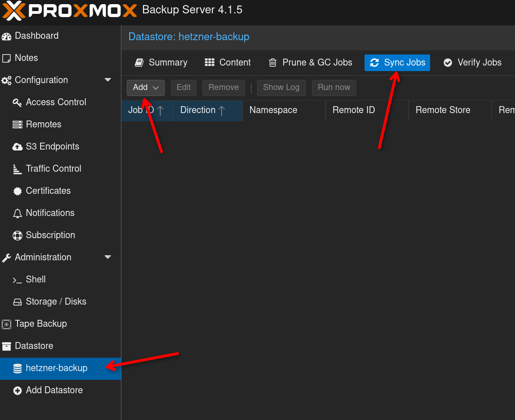This screenshot has width=515, height=420.
Task: Click the S3 Endpoints cloud icon
Action: [x=18, y=147]
